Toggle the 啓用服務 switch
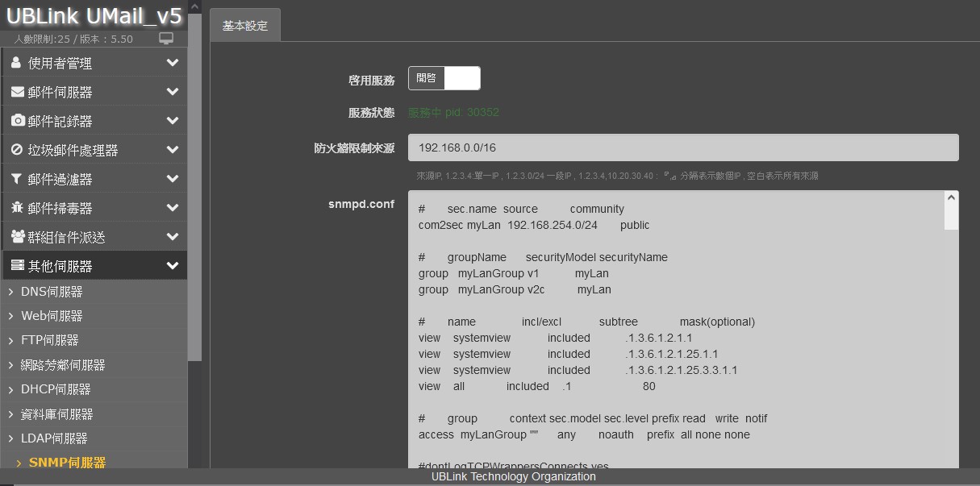The height and width of the screenshot is (486, 980). pos(444,78)
